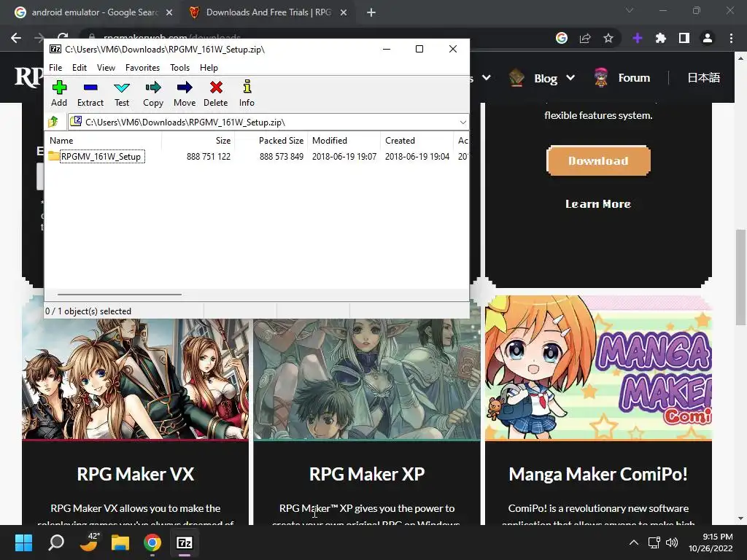Click the Add button in 7-Zip toolbar
This screenshot has height=560, width=747.
point(59,93)
